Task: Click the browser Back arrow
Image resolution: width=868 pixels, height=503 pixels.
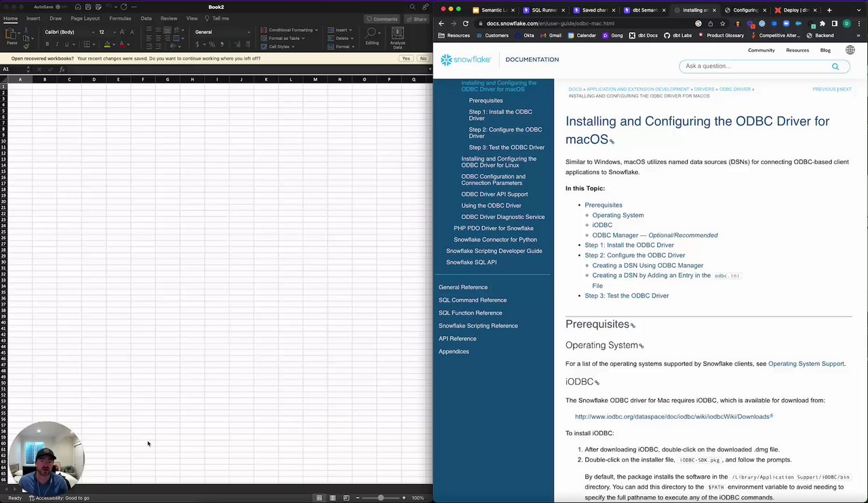Action: click(x=441, y=23)
